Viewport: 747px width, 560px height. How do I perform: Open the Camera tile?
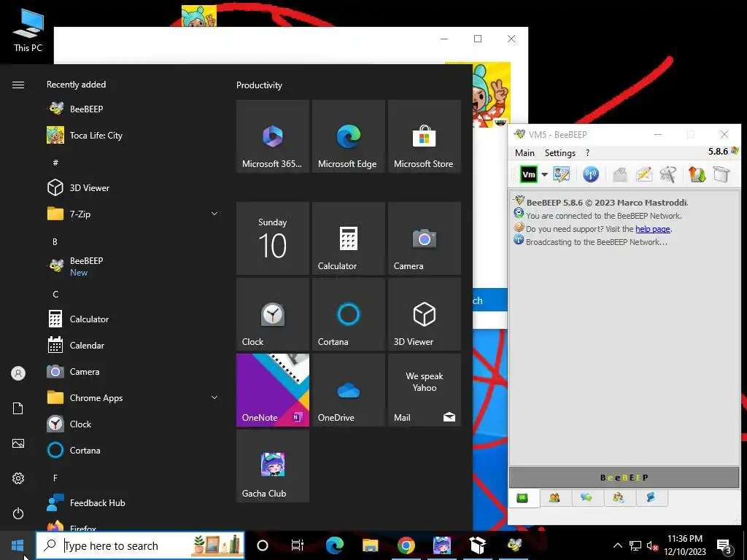425,238
